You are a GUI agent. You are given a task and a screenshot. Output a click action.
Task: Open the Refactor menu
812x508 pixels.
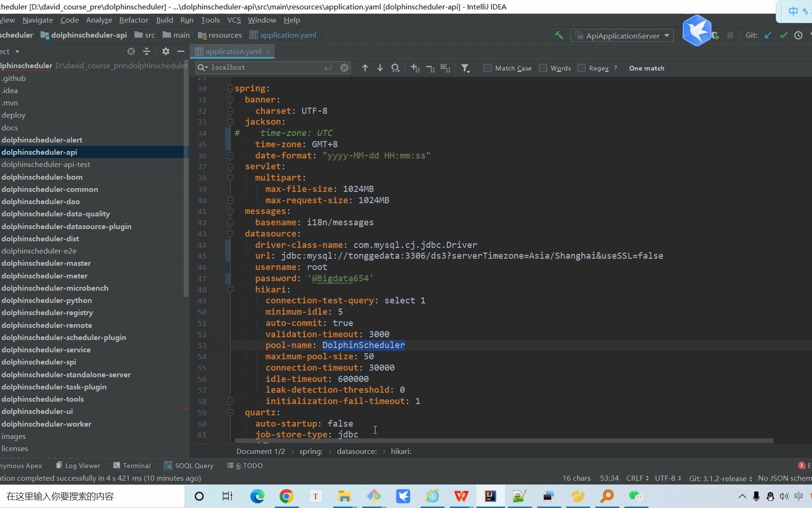click(133, 20)
